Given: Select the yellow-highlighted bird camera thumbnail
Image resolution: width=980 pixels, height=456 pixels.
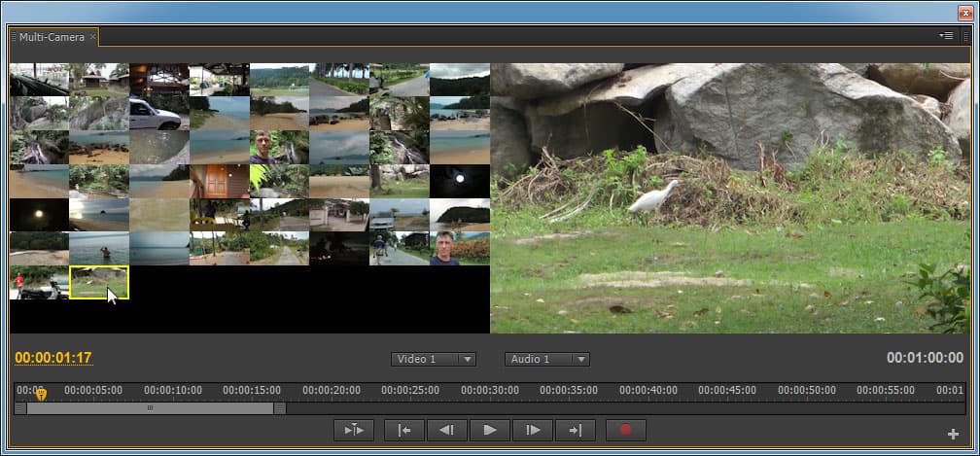Looking at the screenshot, I should tap(99, 282).
